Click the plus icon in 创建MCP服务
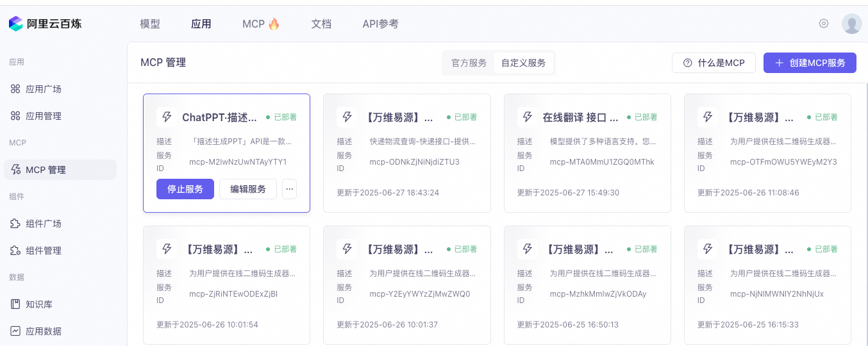 [779, 63]
